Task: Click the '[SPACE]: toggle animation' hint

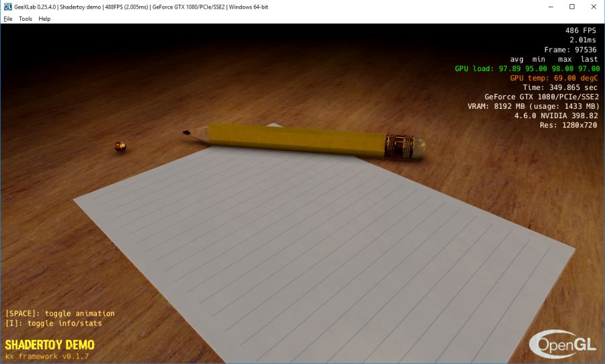Action: [x=60, y=313]
